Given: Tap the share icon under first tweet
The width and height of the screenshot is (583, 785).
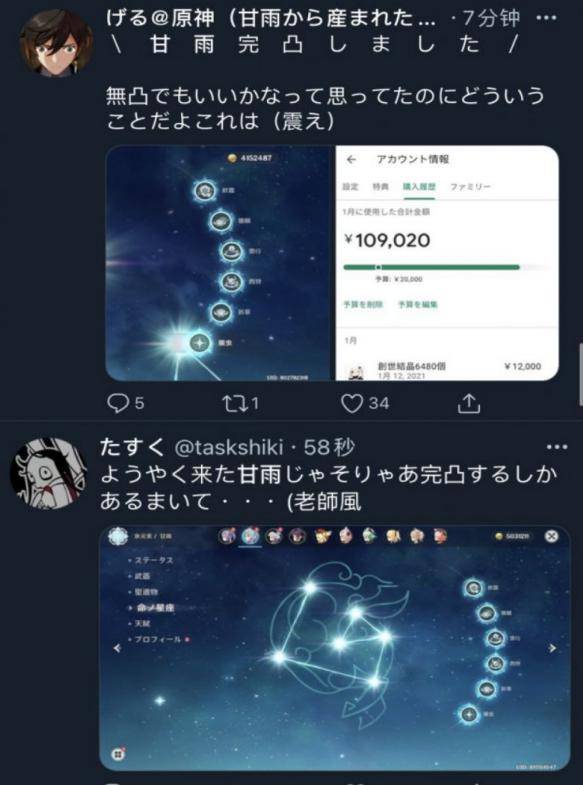Looking at the screenshot, I should [469, 403].
